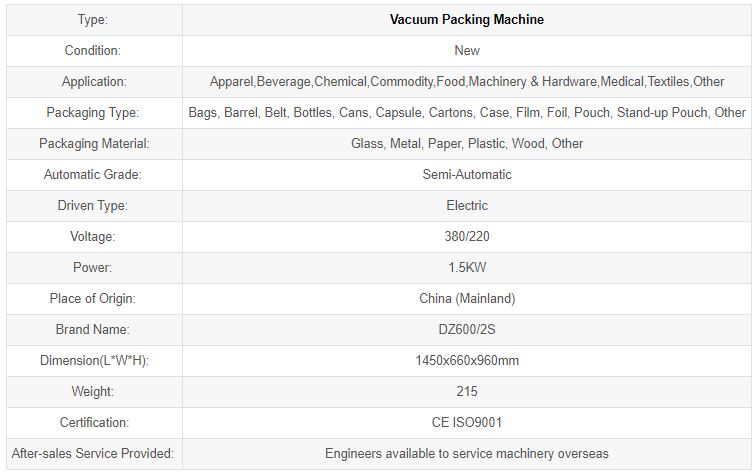Click the 'Glass, Metal, Paper' materials value
The width and height of the screenshot is (754, 473).
point(466,143)
